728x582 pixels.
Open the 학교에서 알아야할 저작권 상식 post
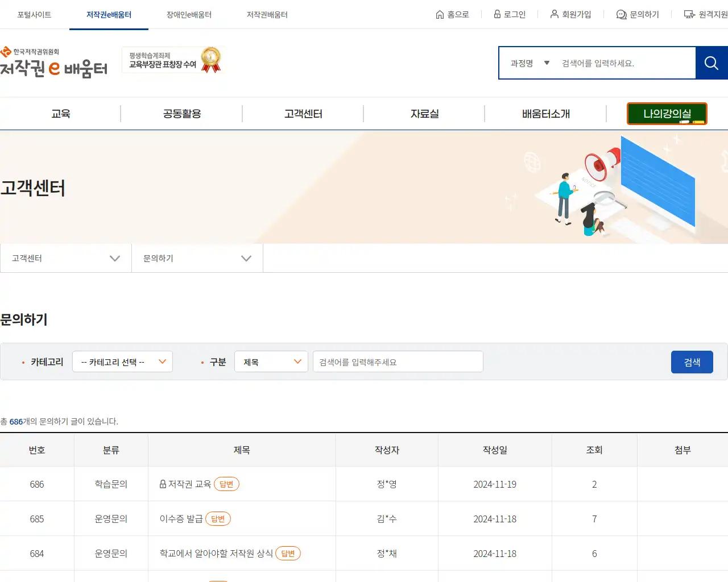click(216, 554)
